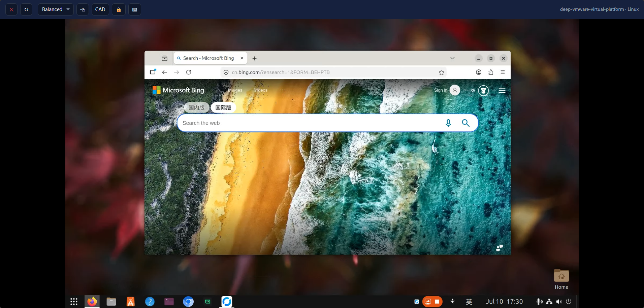Launch the Chromium browser from the dock
Image resolution: width=644 pixels, height=308 pixels.
(x=188, y=302)
